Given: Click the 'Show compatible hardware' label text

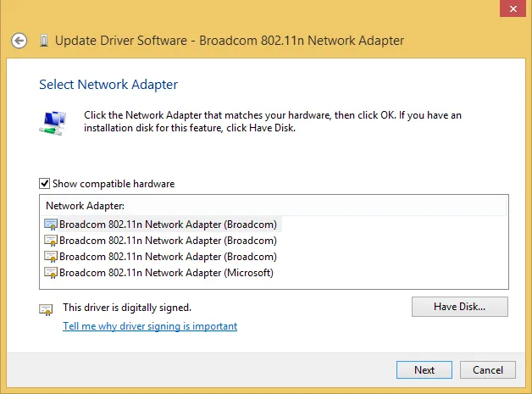Looking at the screenshot, I should (114, 184).
